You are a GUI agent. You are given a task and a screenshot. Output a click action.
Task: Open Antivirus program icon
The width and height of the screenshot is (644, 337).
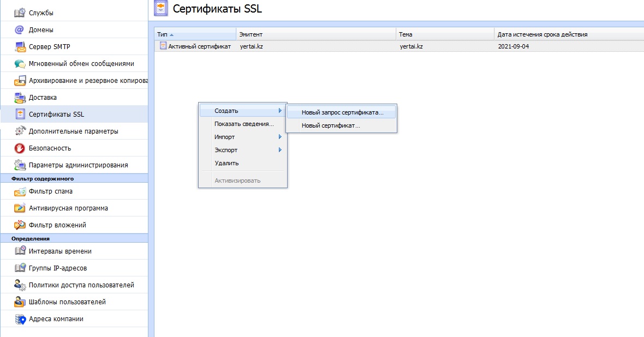tap(20, 208)
